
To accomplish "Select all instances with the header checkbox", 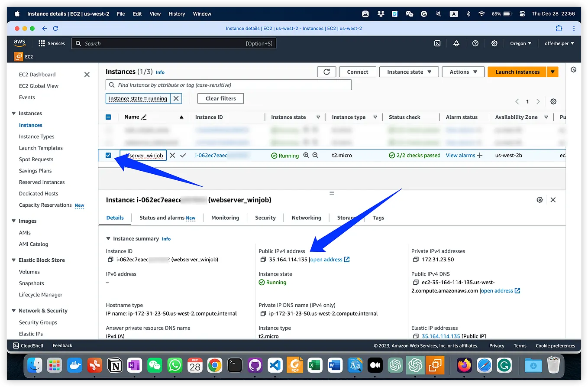I will (108, 117).
